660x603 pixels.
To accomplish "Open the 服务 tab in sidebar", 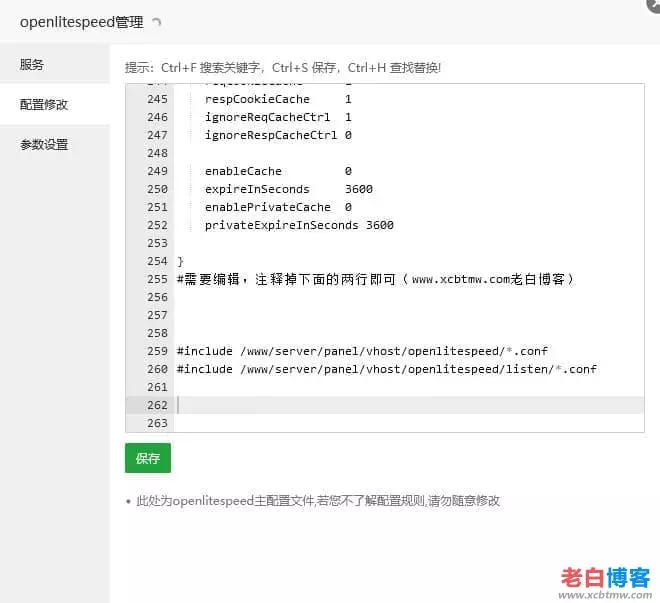I will pyautogui.click(x=32, y=65).
